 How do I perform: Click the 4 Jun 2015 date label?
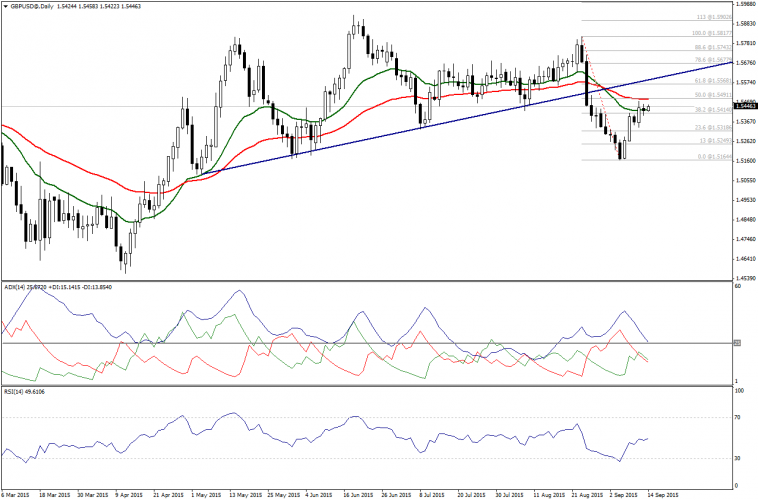click(x=319, y=495)
